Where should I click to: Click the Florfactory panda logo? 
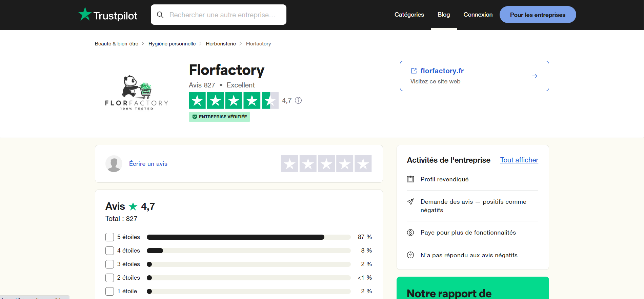click(x=137, y=92)
